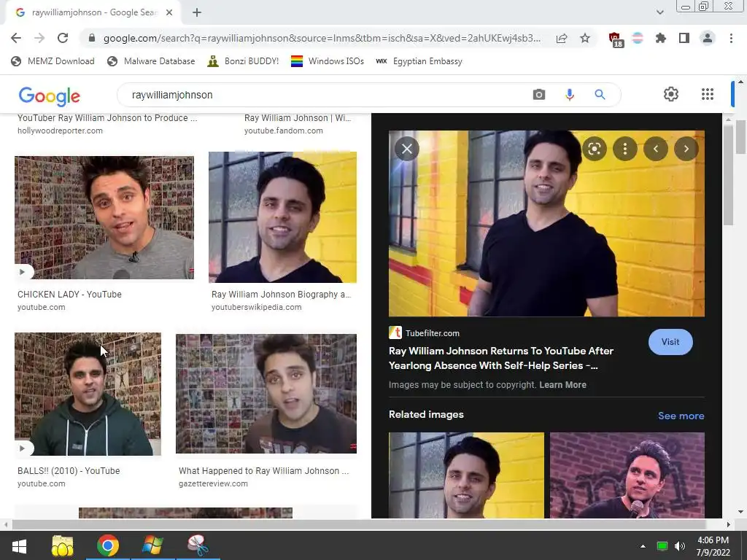
Task: Click the large preview image
Action: coord(546,224)
